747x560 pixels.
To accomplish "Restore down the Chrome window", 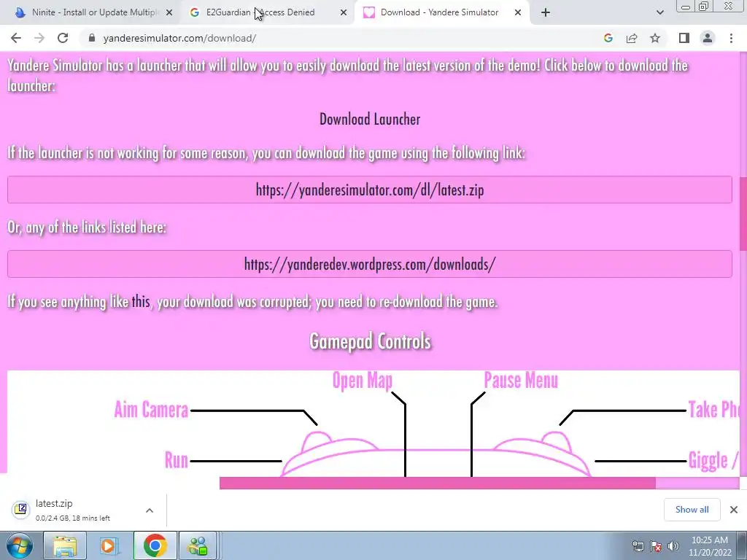I will tap(703, 7).
